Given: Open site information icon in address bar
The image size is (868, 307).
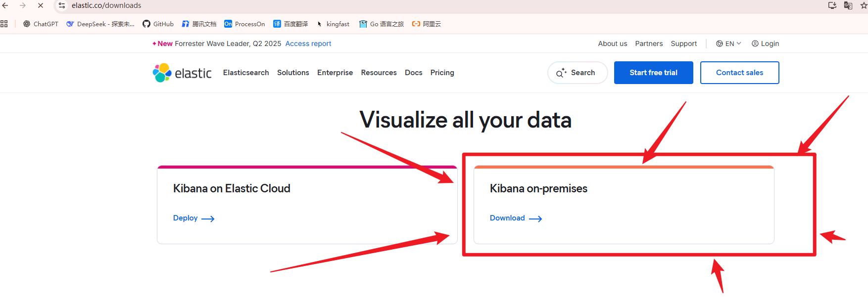Looking at the screenshot, I should point(62,5).
